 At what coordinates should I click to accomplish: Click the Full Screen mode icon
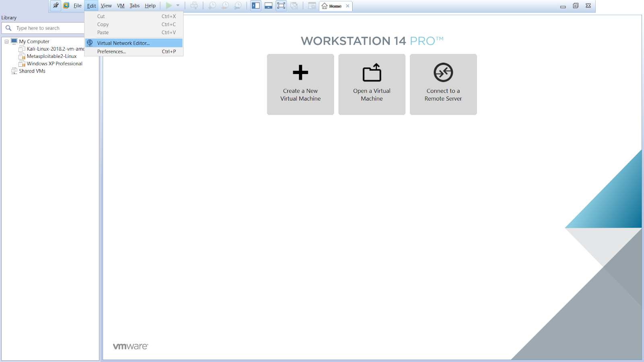click(x=281, y=6)
